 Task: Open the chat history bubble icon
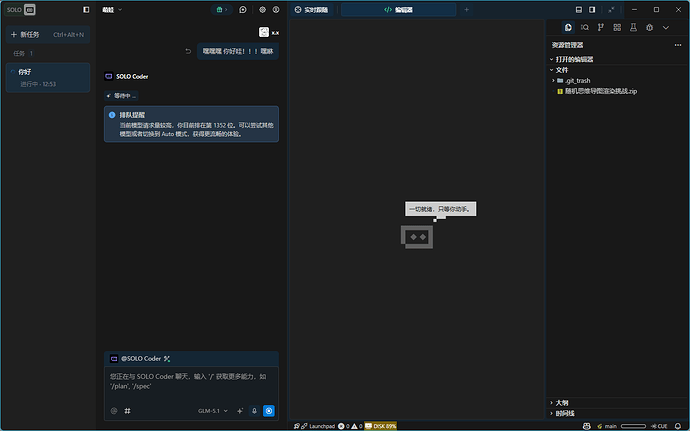pos(243,10)
